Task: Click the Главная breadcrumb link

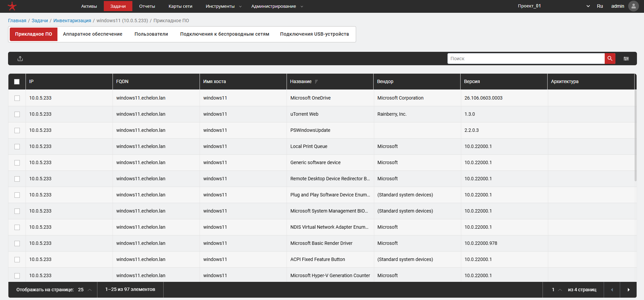Action: [x=17, y=21]
